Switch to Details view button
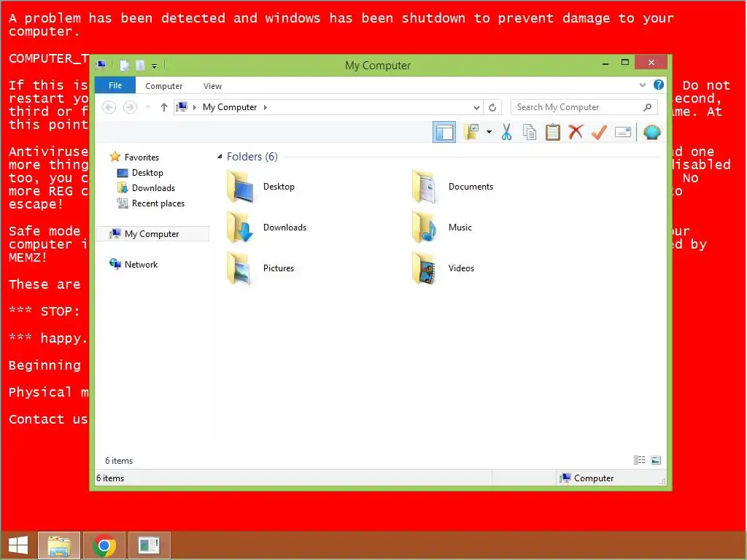 (x=639, y=459)
